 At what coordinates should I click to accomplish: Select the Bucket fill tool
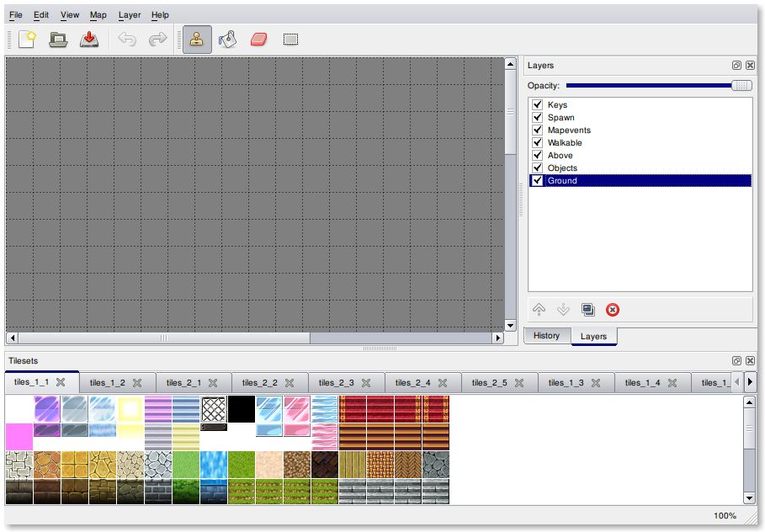(227, 40)
